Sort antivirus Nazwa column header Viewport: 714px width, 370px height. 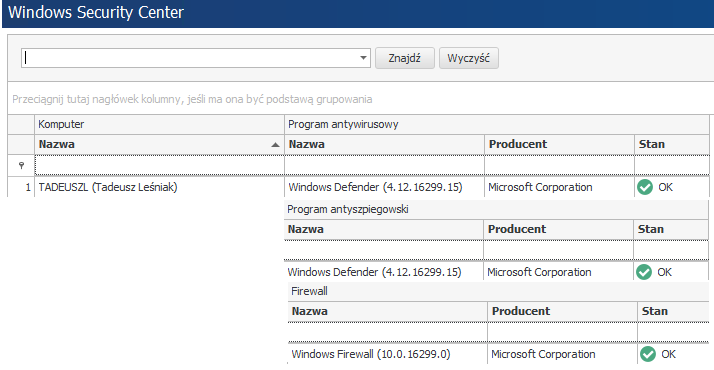tap(384, 144)
